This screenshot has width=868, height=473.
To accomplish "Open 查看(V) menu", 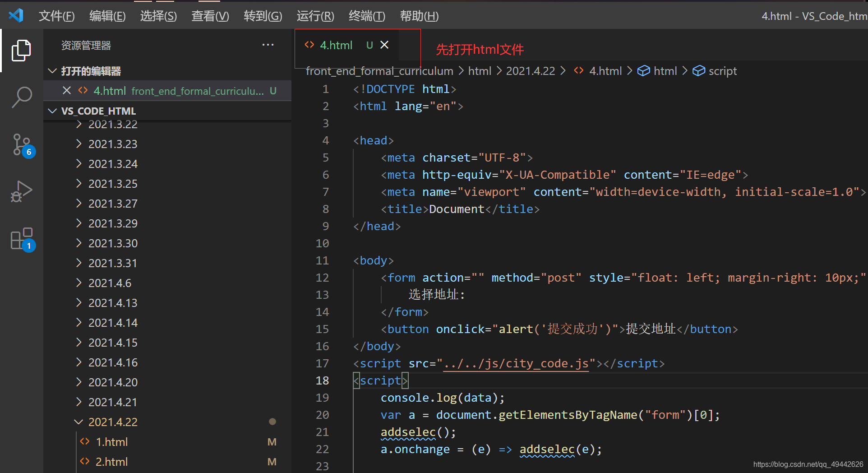I will pyautogui.click(x=210, y=16).
